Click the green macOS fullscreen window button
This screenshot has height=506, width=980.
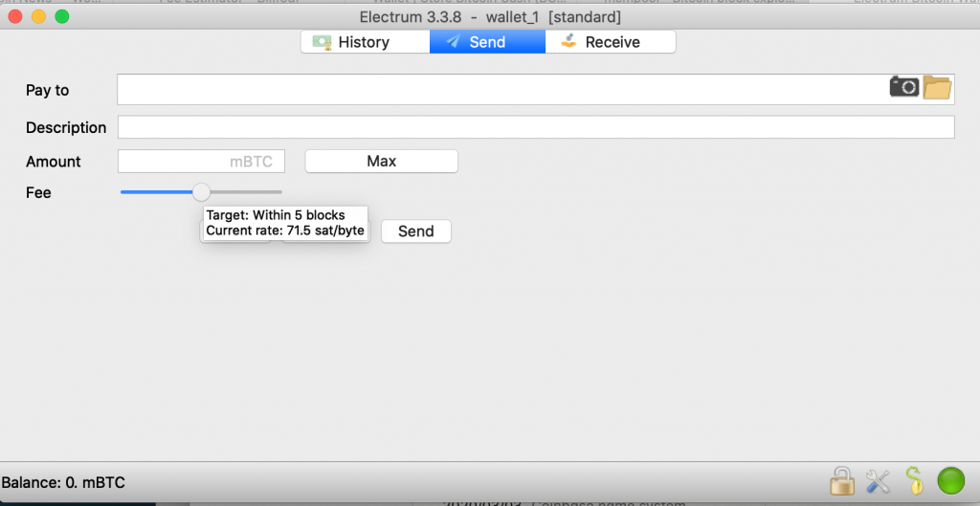click(62, 17)
